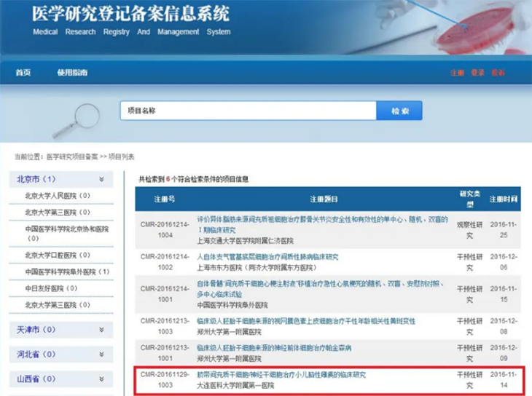This screenshot has height=396, width=532.
Task: Select 北京市 (1) region heading
Action: (36, 179)
